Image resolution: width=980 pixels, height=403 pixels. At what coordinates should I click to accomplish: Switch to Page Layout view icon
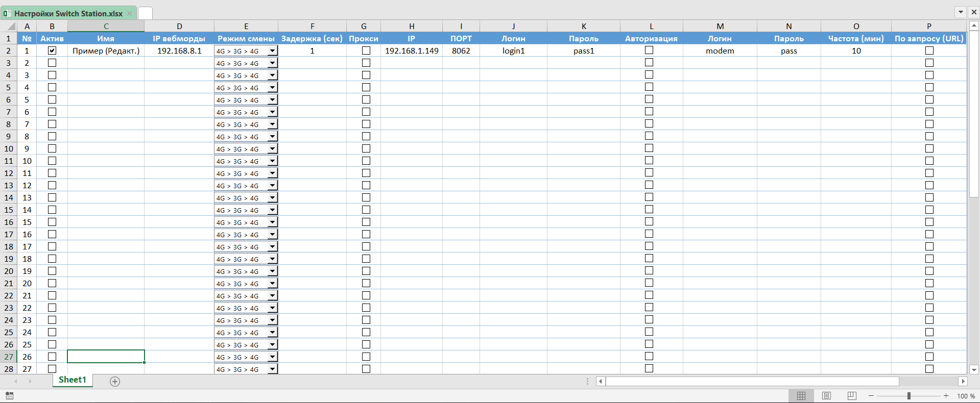[x=826, y=396]
